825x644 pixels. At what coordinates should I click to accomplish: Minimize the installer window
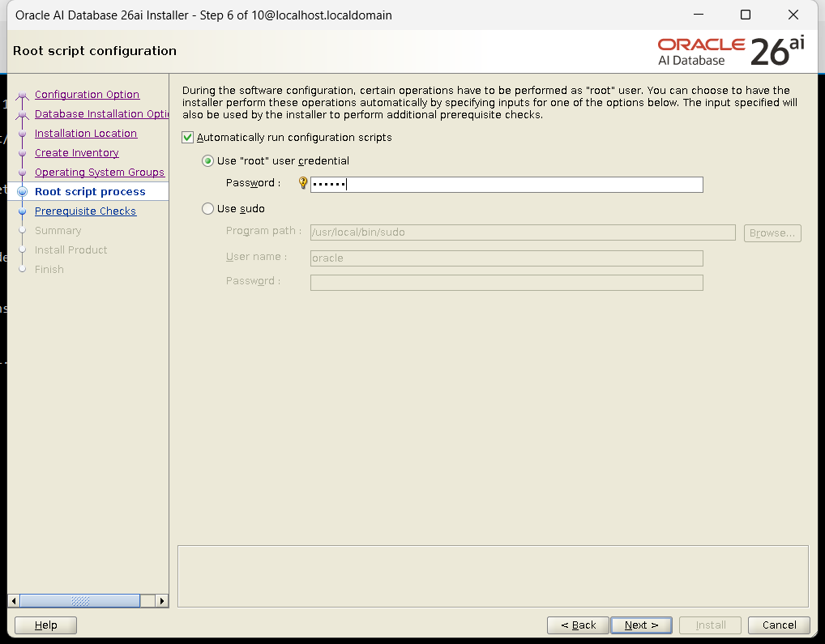[x=699, y=15]
